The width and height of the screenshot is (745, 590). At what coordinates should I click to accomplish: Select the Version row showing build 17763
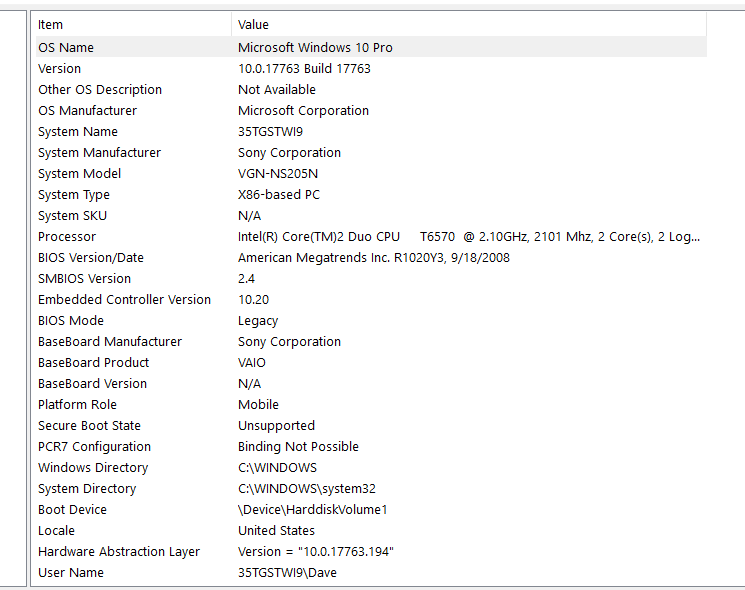pos(60,68)
